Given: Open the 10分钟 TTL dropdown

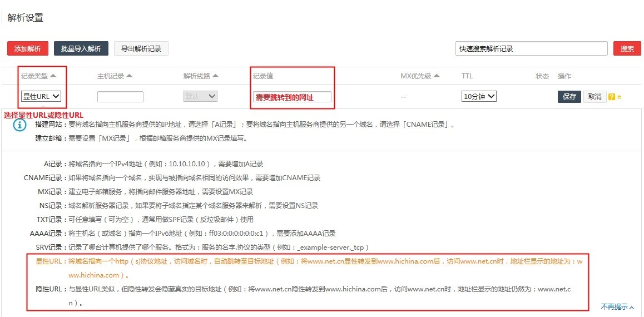Looking at the screenshot, I should pos(479,96).
